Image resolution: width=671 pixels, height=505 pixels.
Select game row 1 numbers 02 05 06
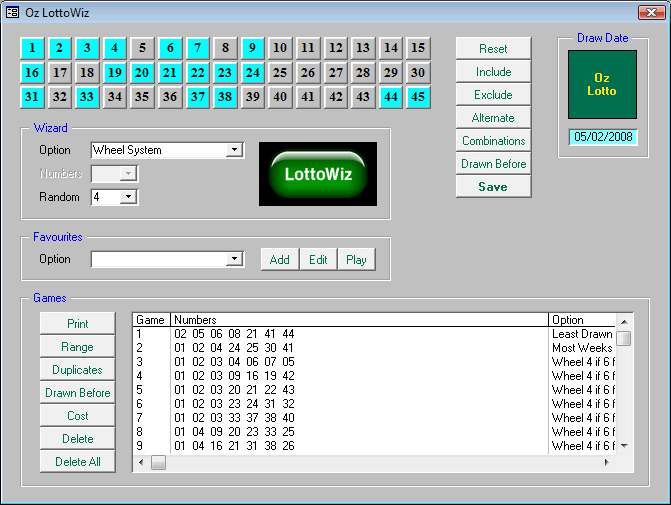235,334
